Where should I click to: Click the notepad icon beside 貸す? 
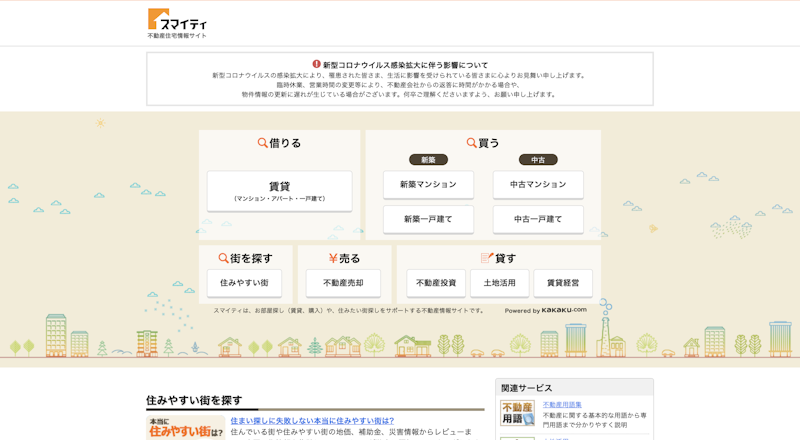pyautogui.click(x=486, y=258)
